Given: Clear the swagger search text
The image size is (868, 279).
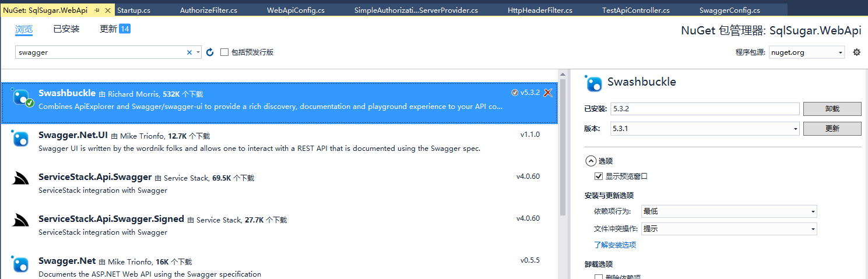Looking at the screenshot, I should [189, 52].
